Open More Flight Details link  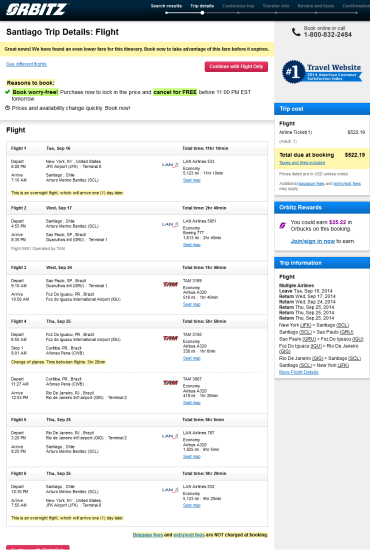(x=299, y=372)
